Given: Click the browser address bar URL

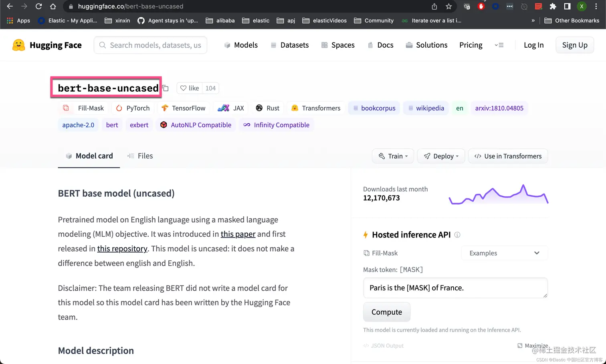Looking at the screenshot, I should 131,6.
